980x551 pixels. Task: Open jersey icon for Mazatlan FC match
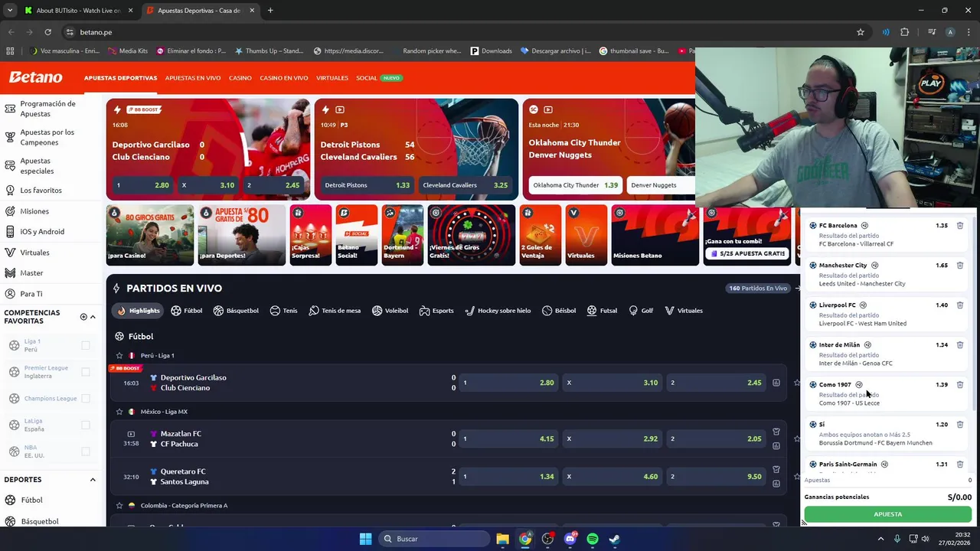point(776,432)
